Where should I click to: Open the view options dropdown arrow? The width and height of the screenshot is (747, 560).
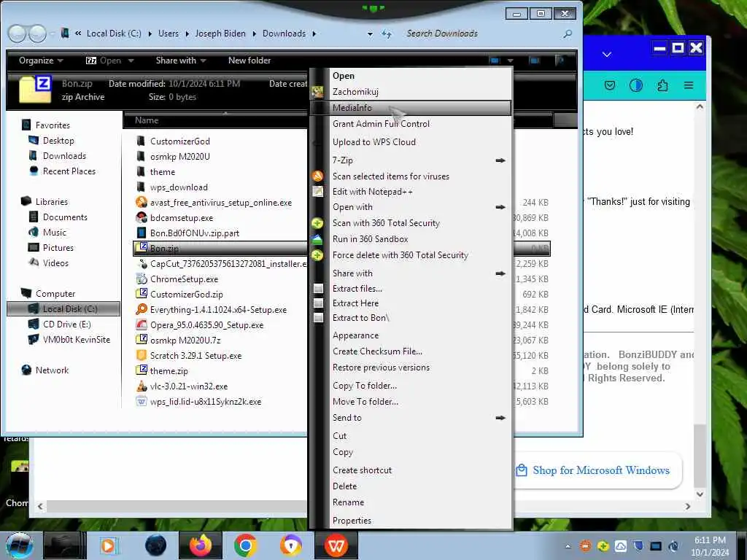510,61
